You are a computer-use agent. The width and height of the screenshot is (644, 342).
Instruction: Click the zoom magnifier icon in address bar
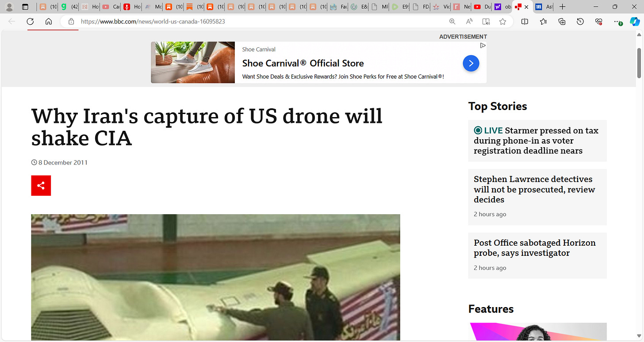click(x=452, y=21)
